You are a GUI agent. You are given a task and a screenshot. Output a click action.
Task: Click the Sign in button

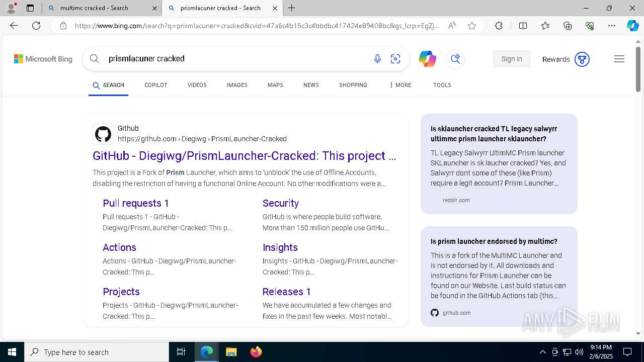pos(512,59)
